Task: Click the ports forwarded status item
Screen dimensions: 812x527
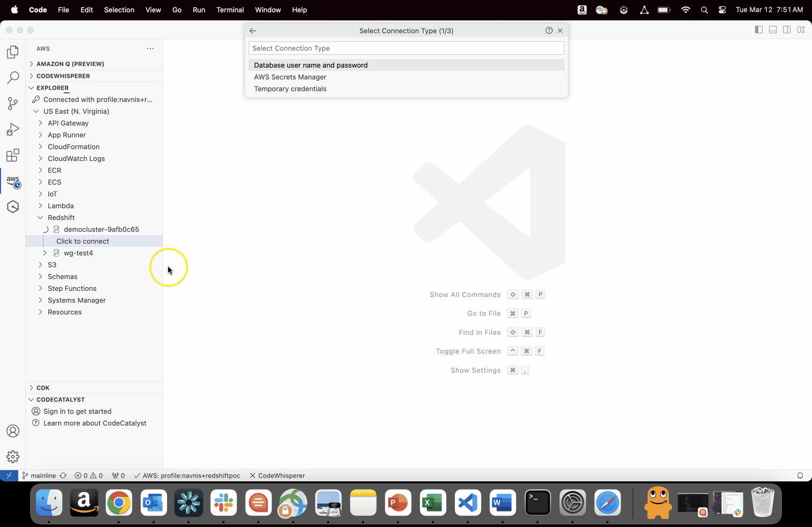Action: [x=118, y=475]
